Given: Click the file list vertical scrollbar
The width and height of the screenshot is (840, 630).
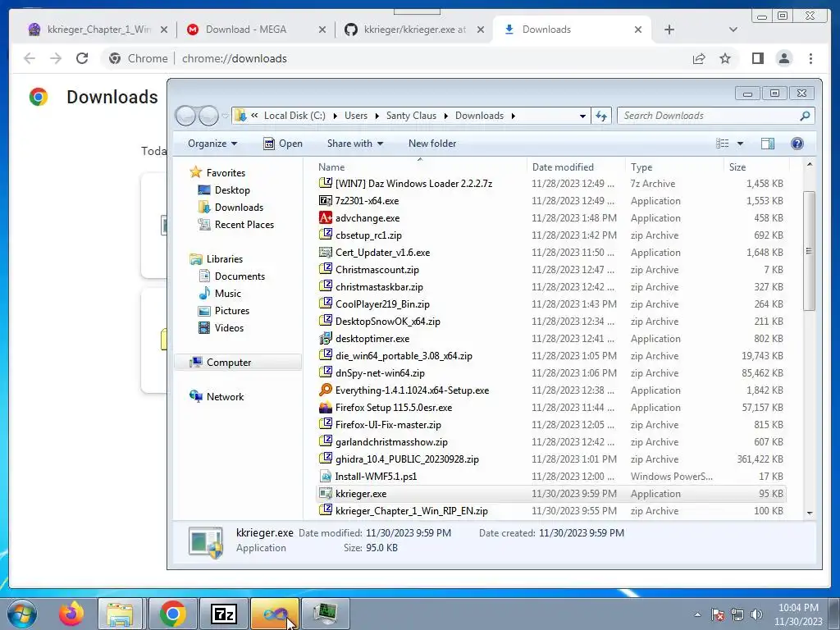Looking at the screenshot, I should click(810, 251).
